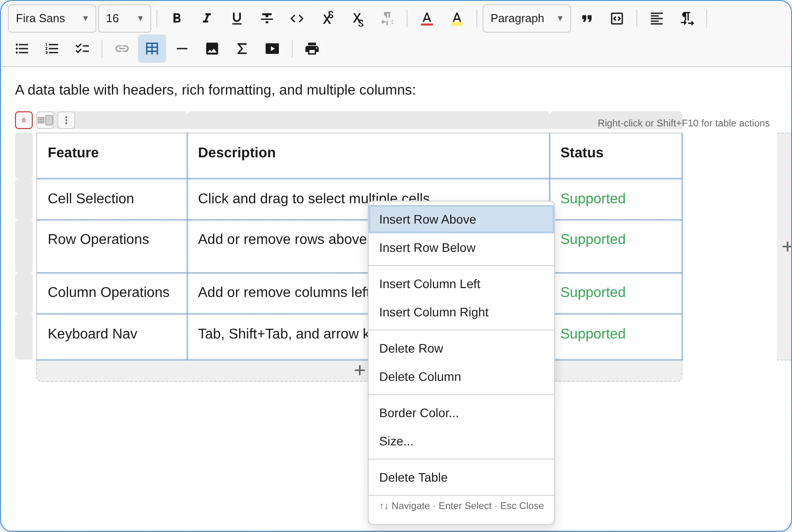Screen dimensions: 792x532
Task: Insert an image
Action: click(212, 49)
